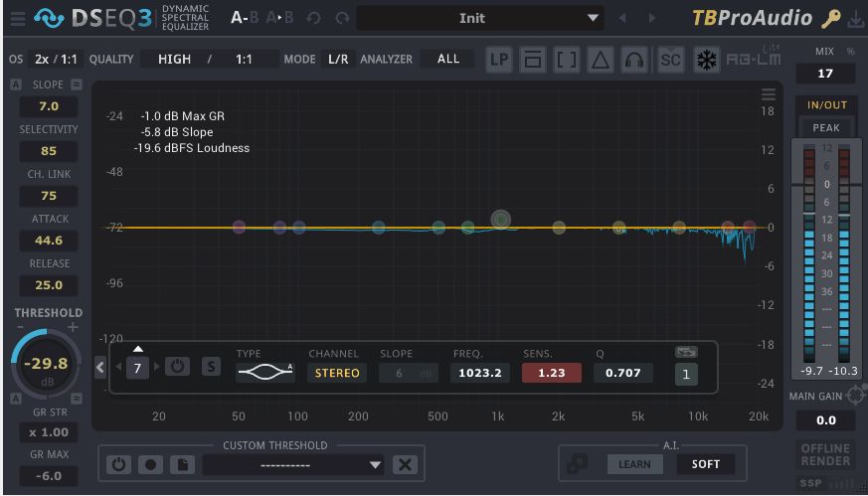This screenshot has height=496, width=868.
Task: Toggle the SC sidechain button
Action: pos(670,60)
